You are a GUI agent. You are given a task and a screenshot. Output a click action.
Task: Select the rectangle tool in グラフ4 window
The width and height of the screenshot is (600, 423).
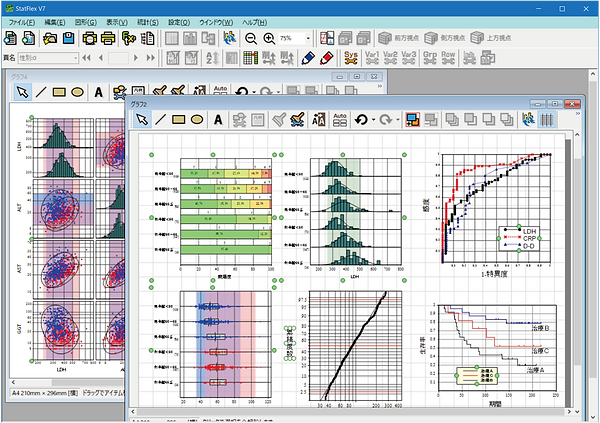pos(59,92)
